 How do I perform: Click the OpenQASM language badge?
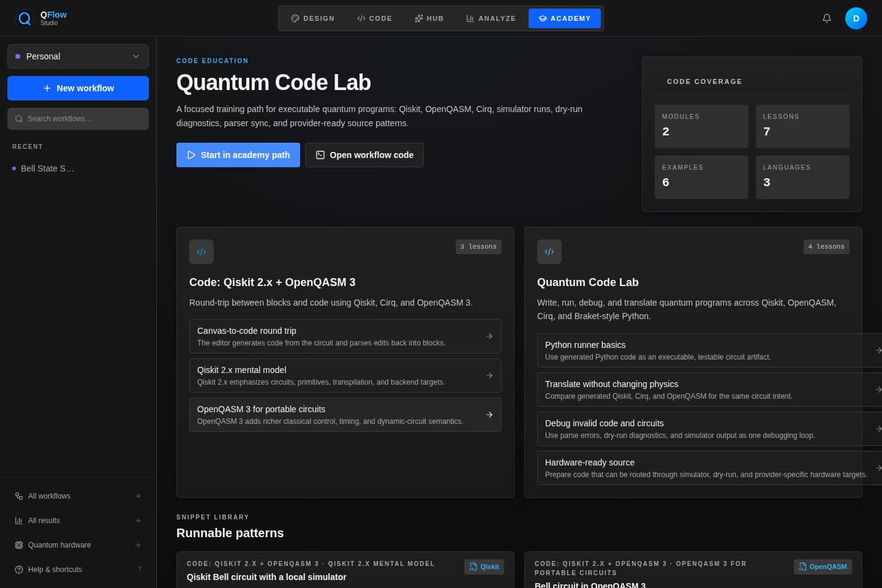coord(823,567)
